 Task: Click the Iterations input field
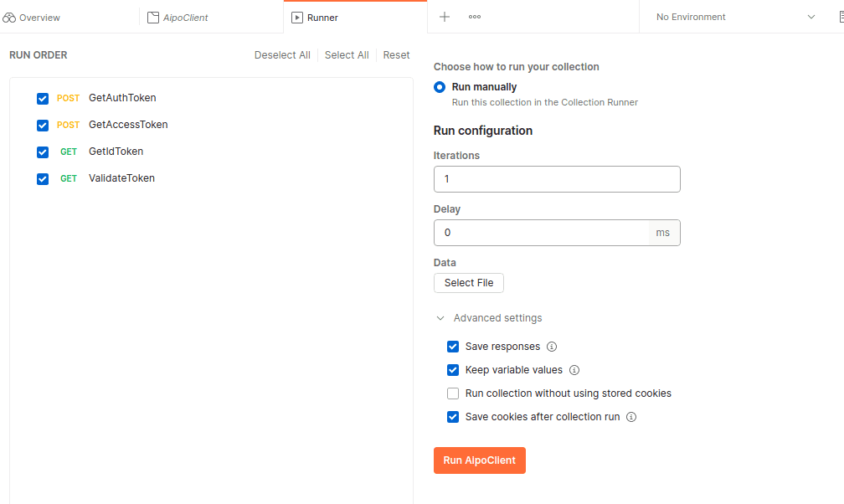coord(556,179)
